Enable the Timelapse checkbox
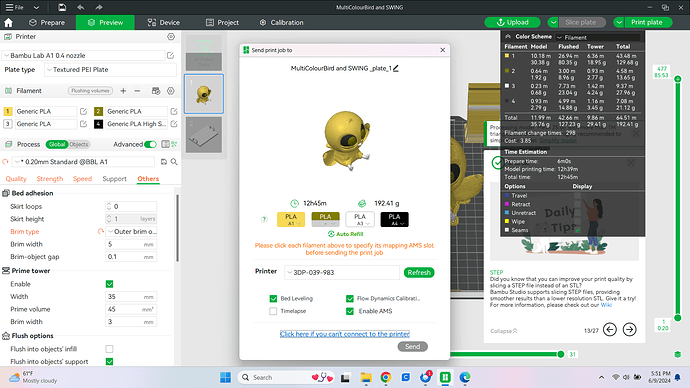The image size is (690, 388). [273, 311]
